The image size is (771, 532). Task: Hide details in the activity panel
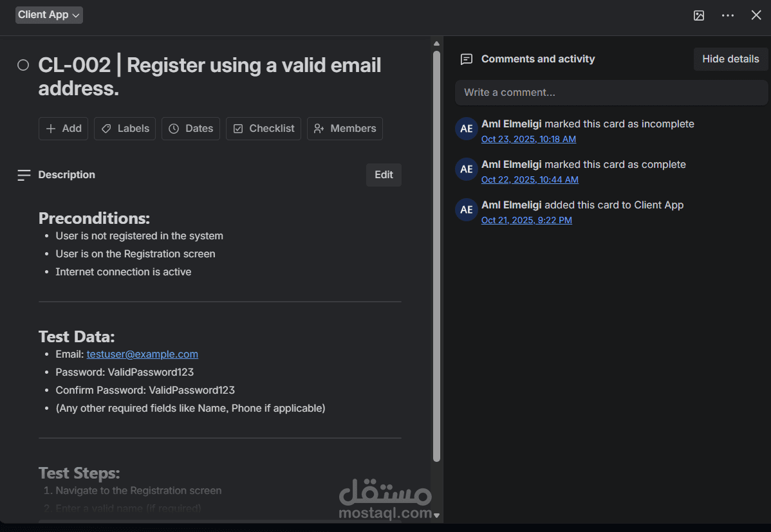pos(730,59)
